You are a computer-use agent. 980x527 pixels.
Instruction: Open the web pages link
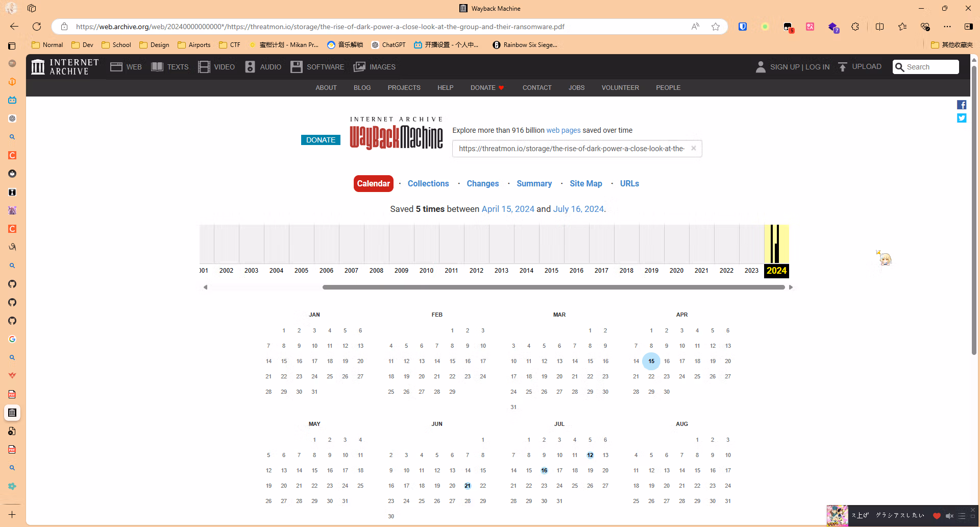[x=563, y=130]
